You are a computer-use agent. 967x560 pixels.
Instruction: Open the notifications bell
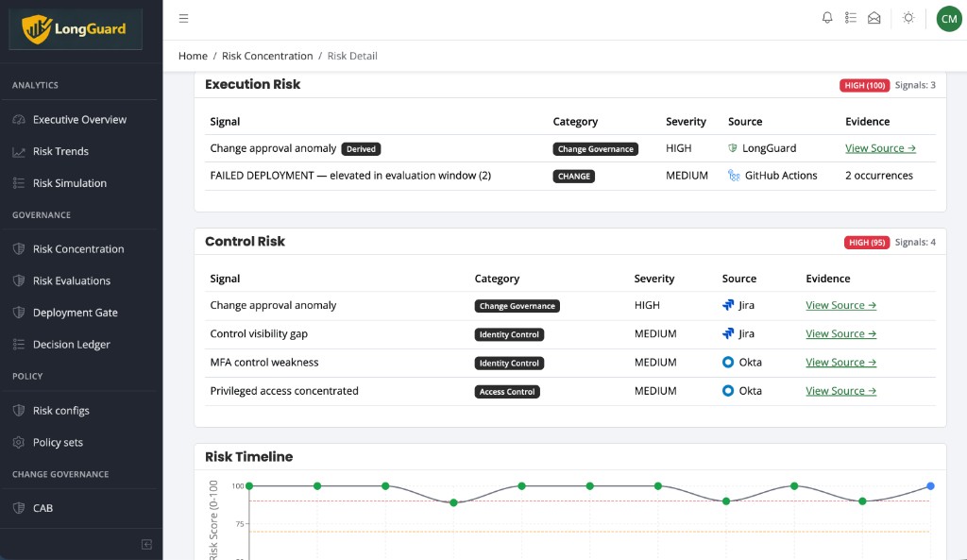[x=827, y=18]
